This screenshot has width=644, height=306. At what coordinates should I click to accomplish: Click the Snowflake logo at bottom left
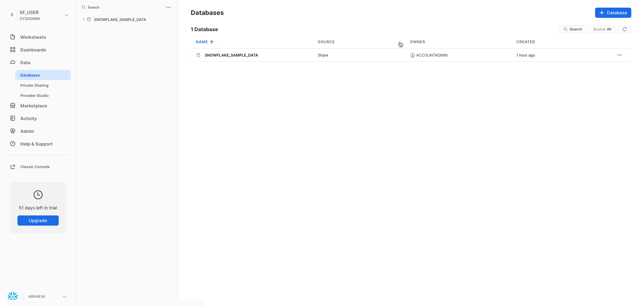coord(12,296)
